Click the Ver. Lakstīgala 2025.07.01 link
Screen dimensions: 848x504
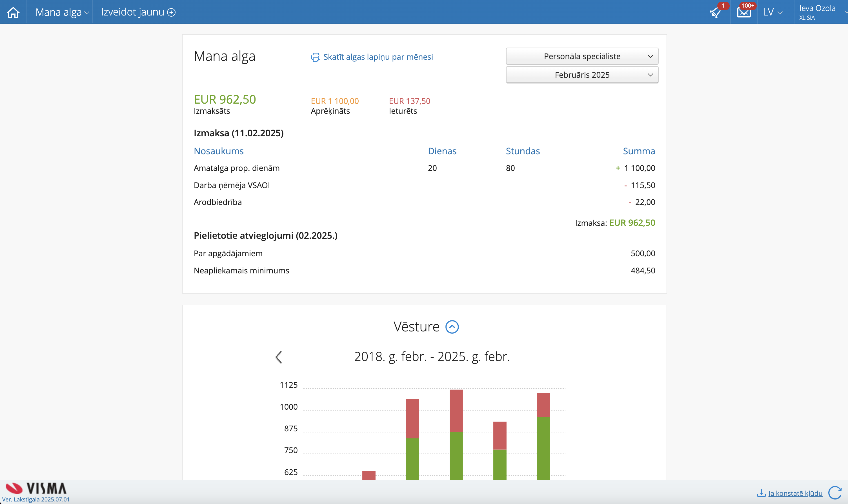click(36, 499)
